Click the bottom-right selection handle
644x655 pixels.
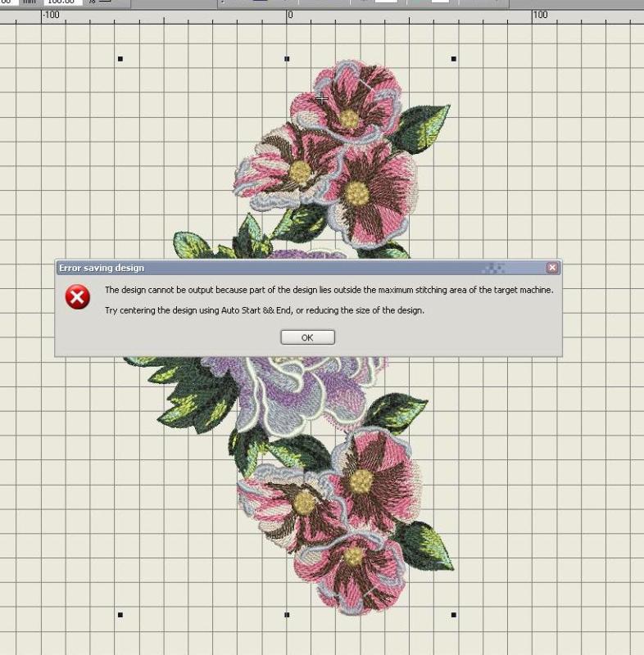454,615
